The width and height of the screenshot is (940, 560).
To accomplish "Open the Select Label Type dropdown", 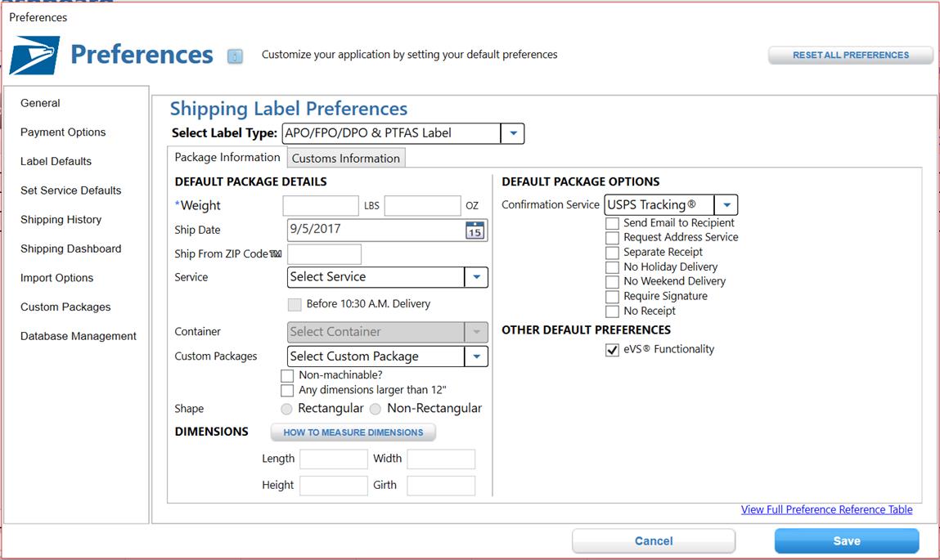I will click(513, 133).
